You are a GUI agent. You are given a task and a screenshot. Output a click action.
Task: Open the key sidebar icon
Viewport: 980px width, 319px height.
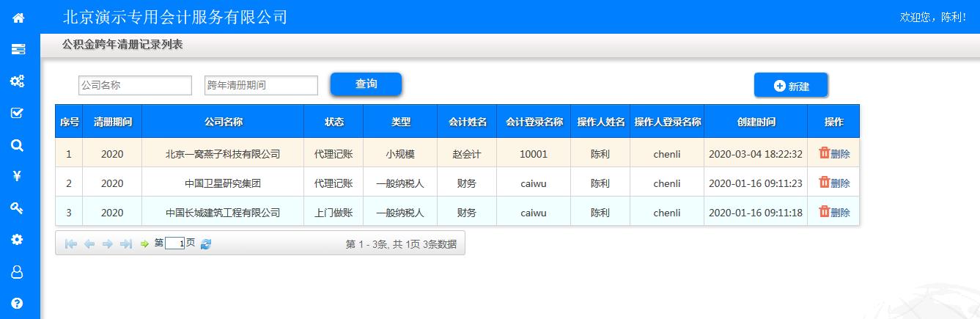click(18, 208)
